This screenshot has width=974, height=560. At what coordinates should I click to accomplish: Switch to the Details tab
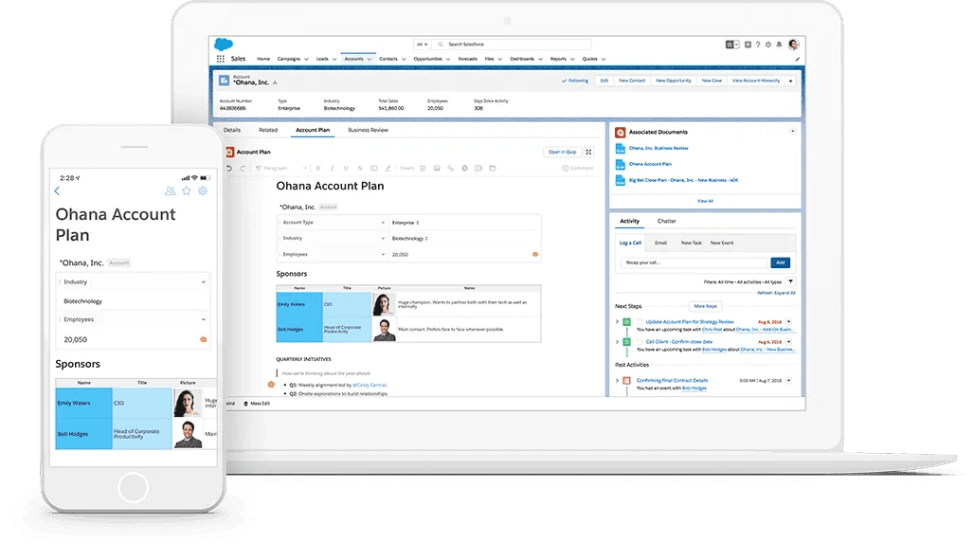[232, 130]
